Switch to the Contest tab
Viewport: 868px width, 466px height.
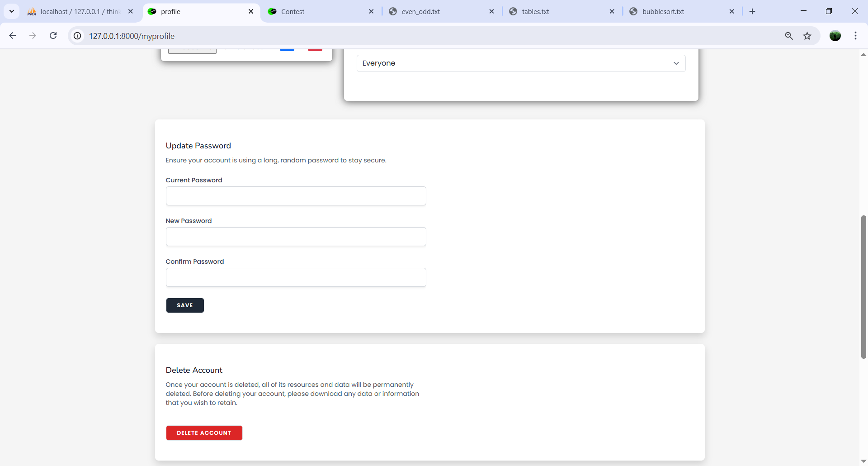click(316, 12)
